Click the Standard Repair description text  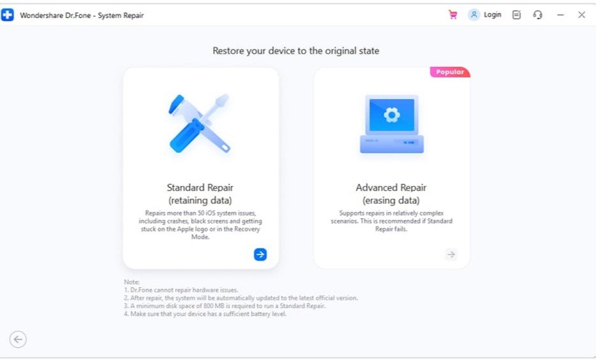(200, 224)
